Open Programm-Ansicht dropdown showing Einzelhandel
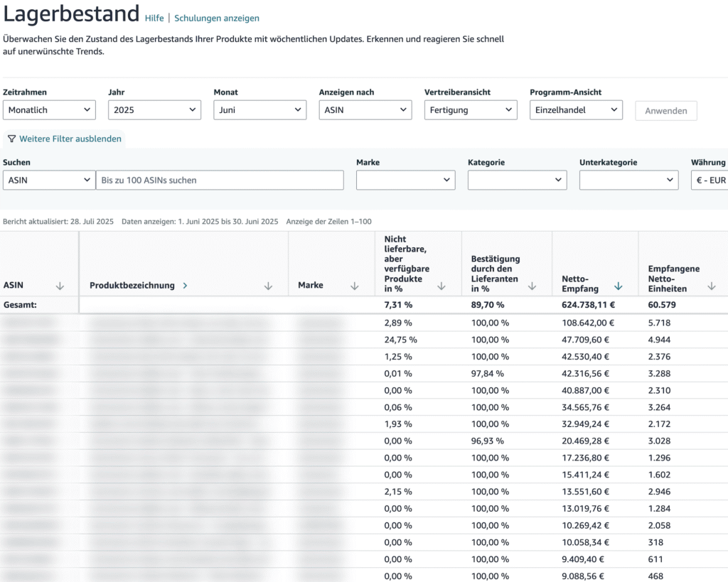The width and height of the screenshot is (728, 582). click(576, 110)
